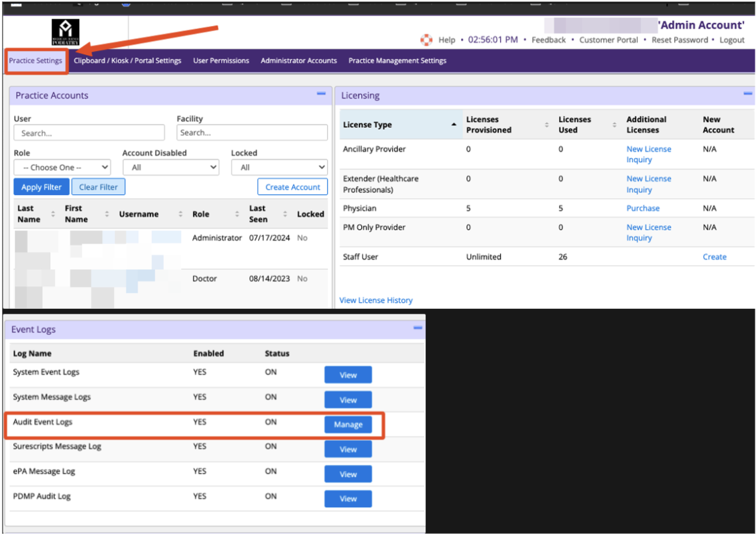The width and height of the screenshot is (756, 534).
Task: Click the 07/17/2024 last seen date
Action: pyautogui.click(x=269, y=238)
